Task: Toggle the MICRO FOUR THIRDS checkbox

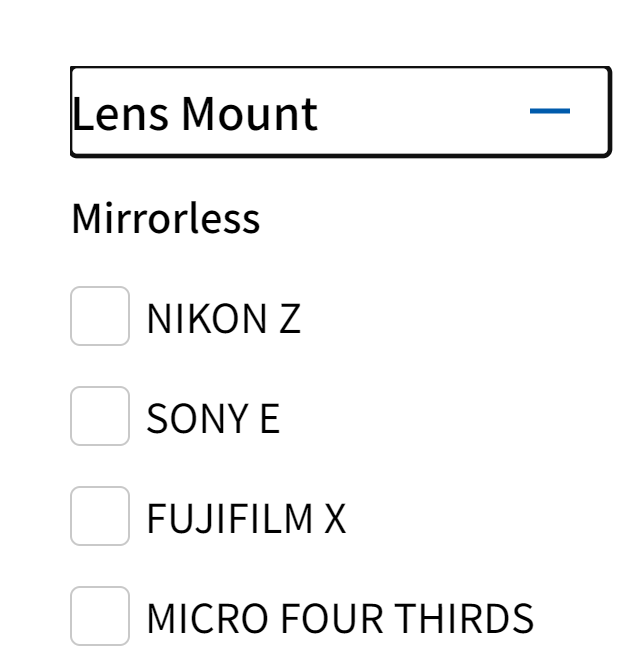Action: pyautogui.click(x=100, y=617)
